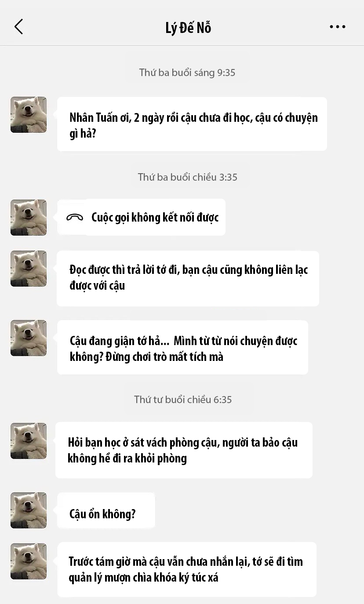Select the message starting 'Nhân Tuấn ơi, 2 ngày'

192,124
